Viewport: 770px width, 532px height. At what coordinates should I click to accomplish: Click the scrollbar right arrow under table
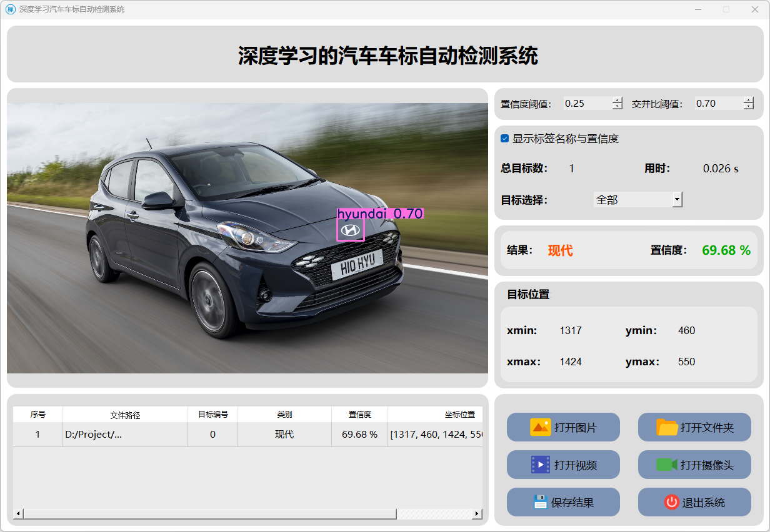click(x=477, y=513)
